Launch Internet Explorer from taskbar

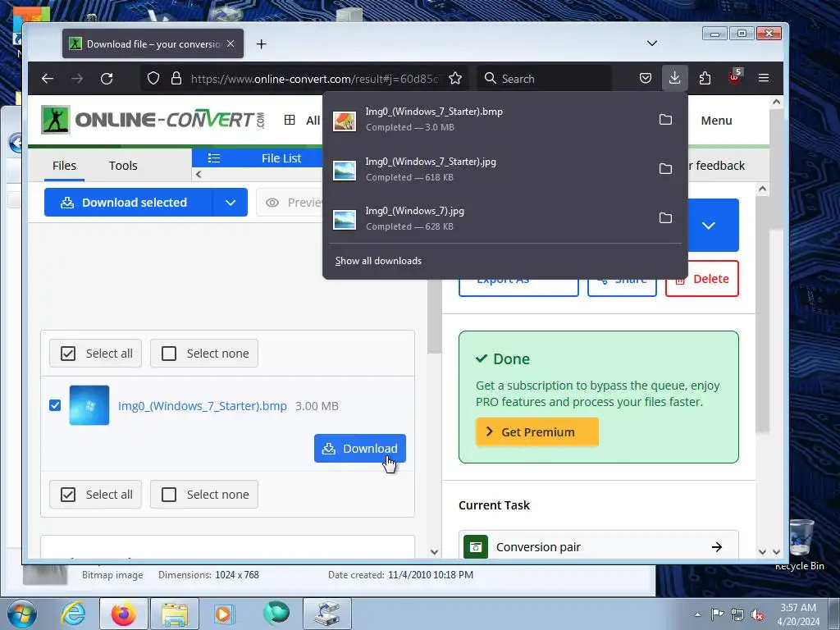click(x=73, y=614)
